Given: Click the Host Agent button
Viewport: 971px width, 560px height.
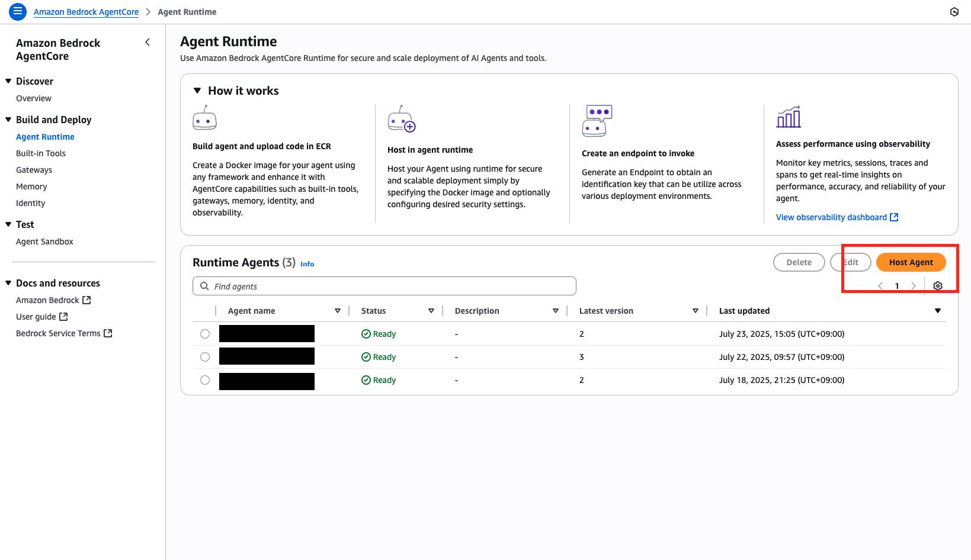Looking at the screenshot, I should [911, 262].
